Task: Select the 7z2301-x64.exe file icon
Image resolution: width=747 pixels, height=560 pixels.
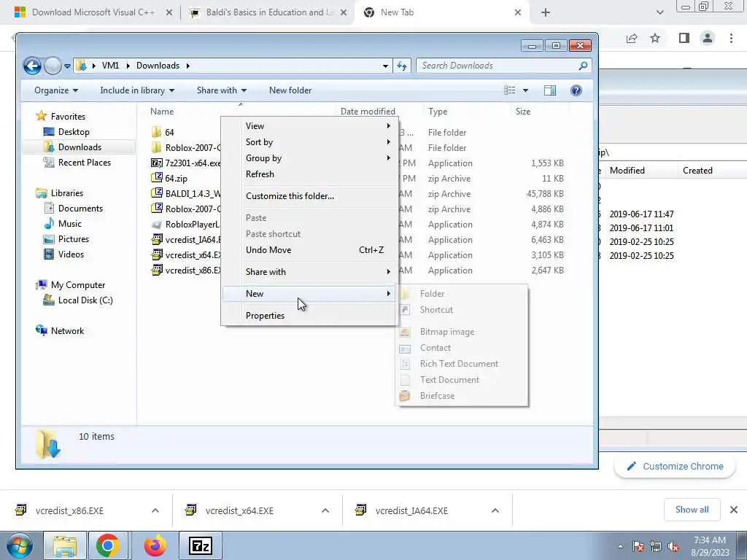Action: [157, 163]
